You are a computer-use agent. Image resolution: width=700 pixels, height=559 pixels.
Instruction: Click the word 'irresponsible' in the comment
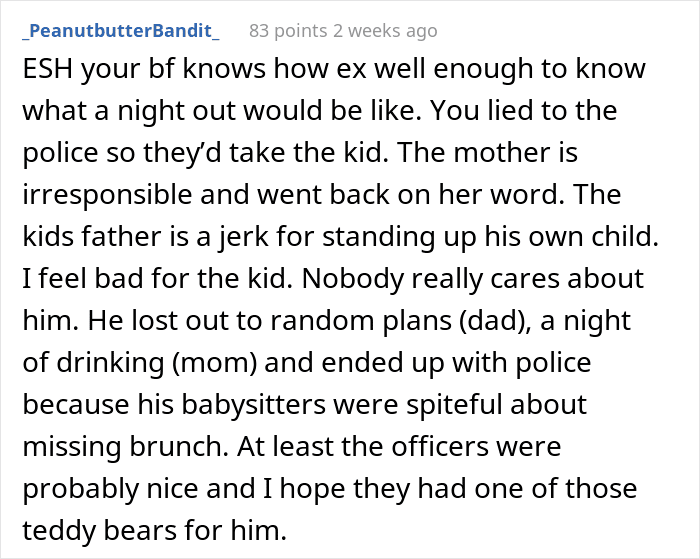point(107,195)
